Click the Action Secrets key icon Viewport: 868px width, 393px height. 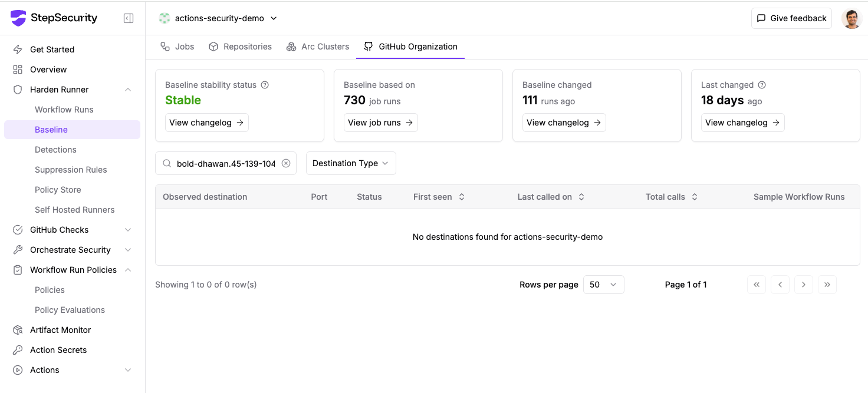pos(18,350)
